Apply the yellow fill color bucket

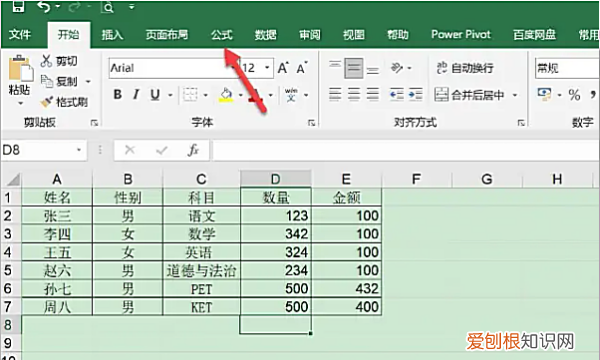click(226, 94)
